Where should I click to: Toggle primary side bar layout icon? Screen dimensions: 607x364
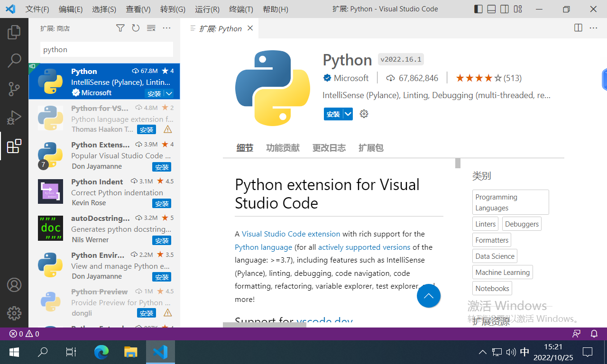pyautogui.click(x=478, y=9)
